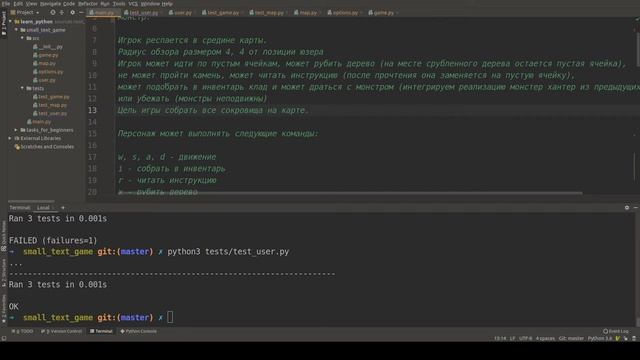Toggle the Project tool window side tab
The image size is (640, 360).
click(x=4, y=23)
